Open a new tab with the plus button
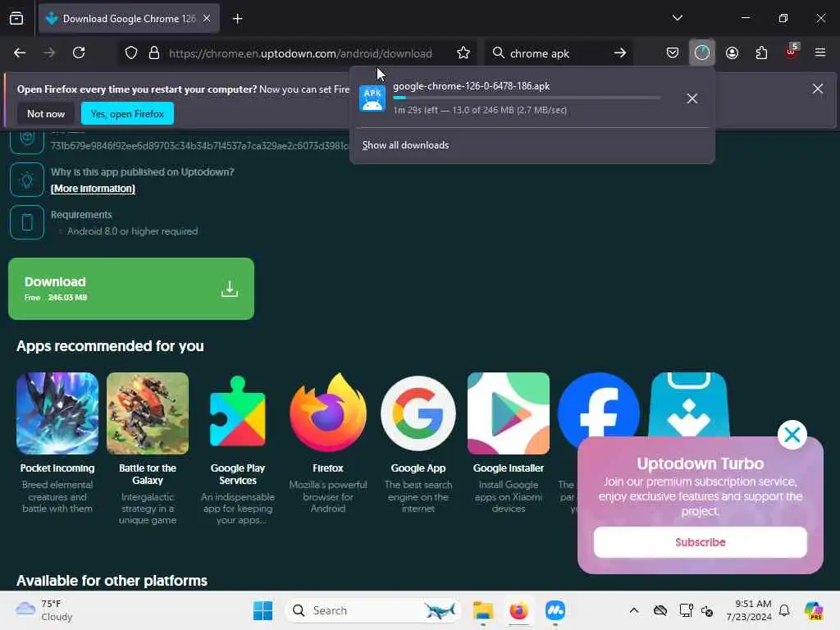This screenshot has width=840, height=630. (x=237, y=19)
